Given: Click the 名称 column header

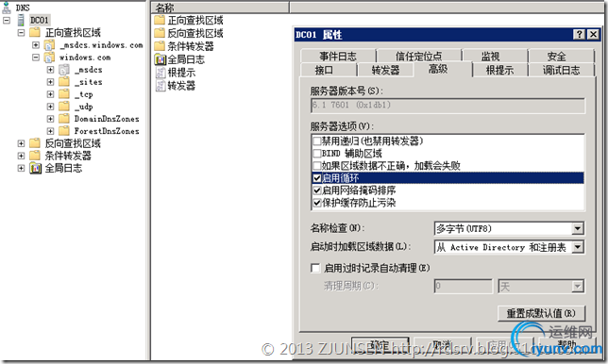Looking at the screenshot, I should (221, 7).
